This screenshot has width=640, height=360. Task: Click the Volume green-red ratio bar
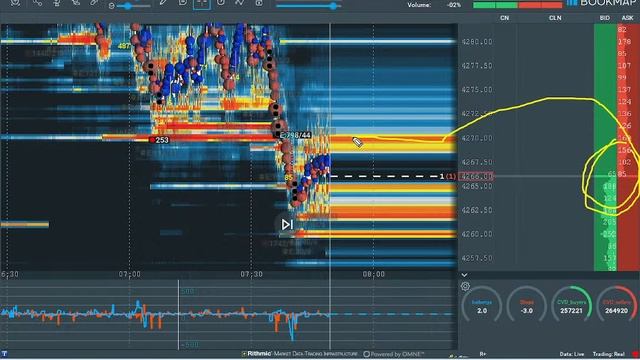pos(517,5)
